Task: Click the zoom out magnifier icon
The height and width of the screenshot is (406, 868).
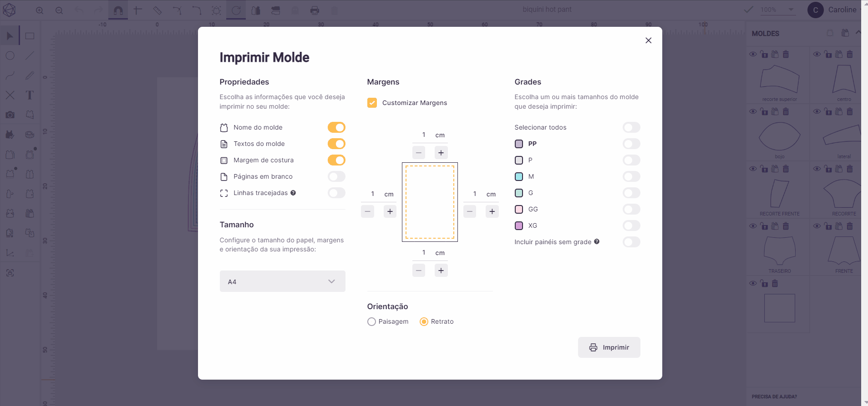Action: click(x=59, y=10)
